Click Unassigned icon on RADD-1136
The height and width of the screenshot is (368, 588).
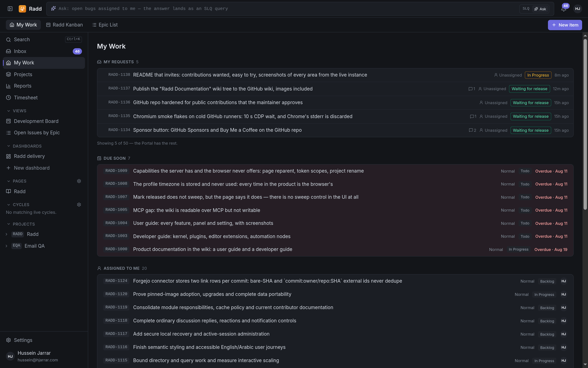coord(481,103)
